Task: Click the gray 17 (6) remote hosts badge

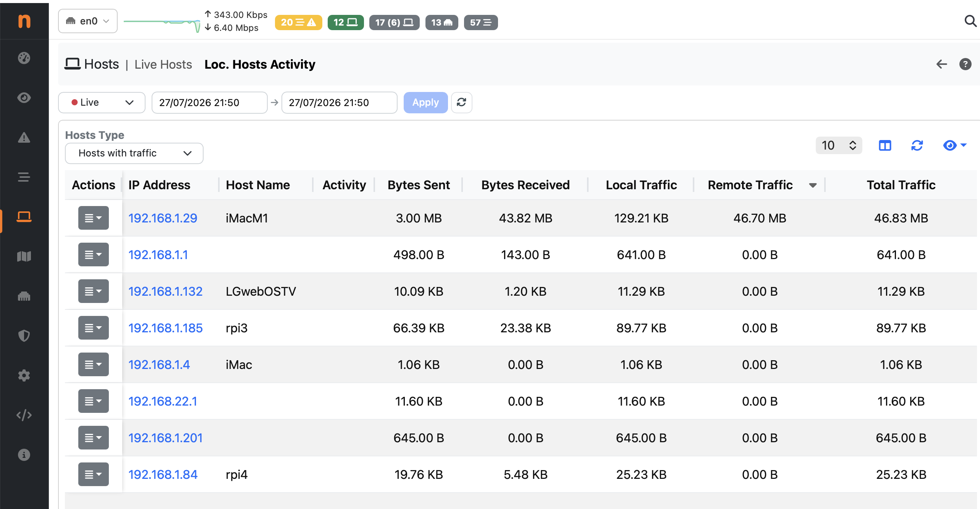Action: 394,23
